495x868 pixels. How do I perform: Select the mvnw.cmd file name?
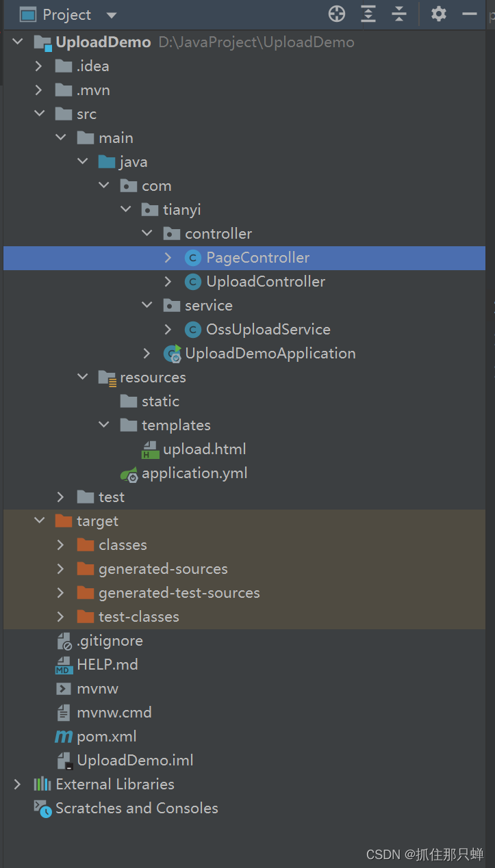[114, 713]
